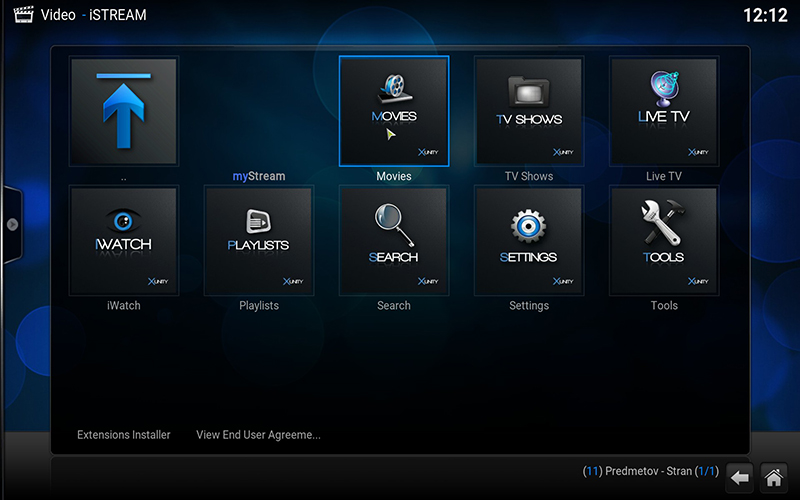
Task: Click the home button in bottom bar
Action: click(773, 477)
